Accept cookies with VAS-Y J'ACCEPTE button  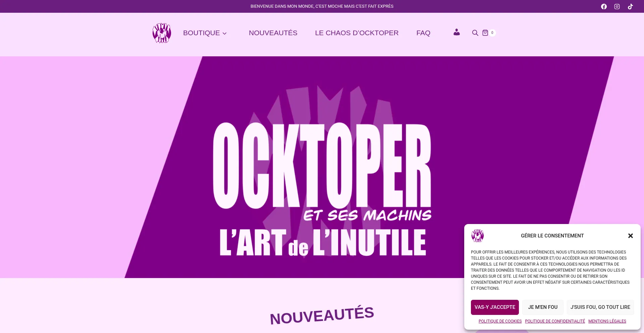coord(495,307)
